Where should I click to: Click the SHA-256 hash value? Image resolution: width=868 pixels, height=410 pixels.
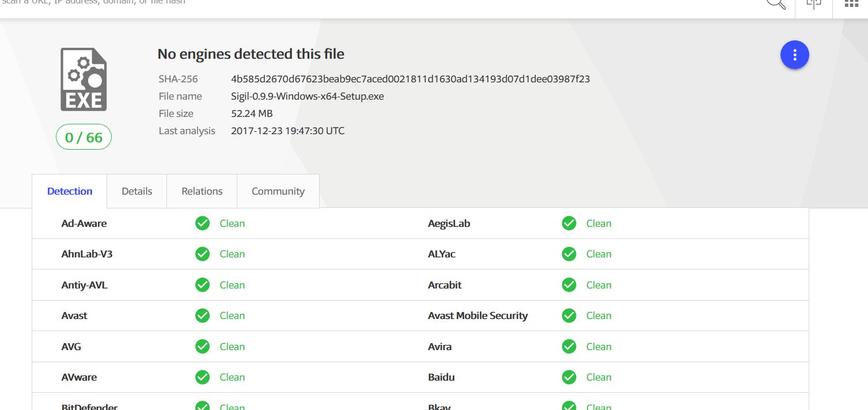pos(410,79)
